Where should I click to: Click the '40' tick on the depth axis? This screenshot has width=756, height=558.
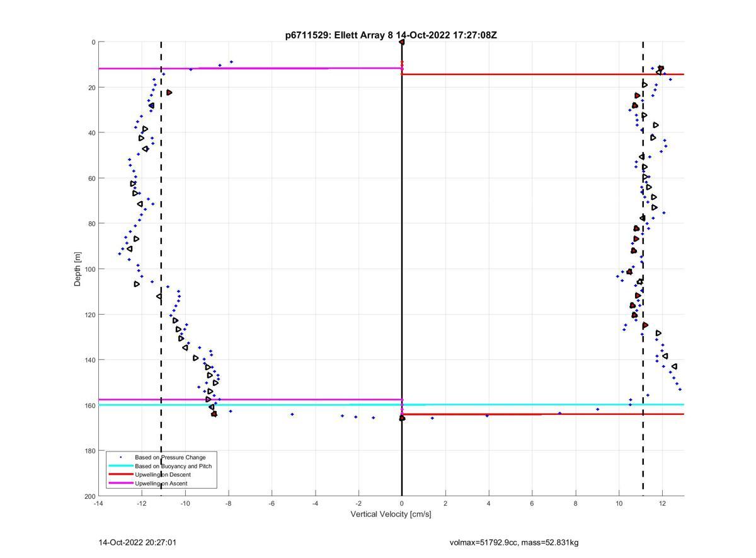coord(91,133)
